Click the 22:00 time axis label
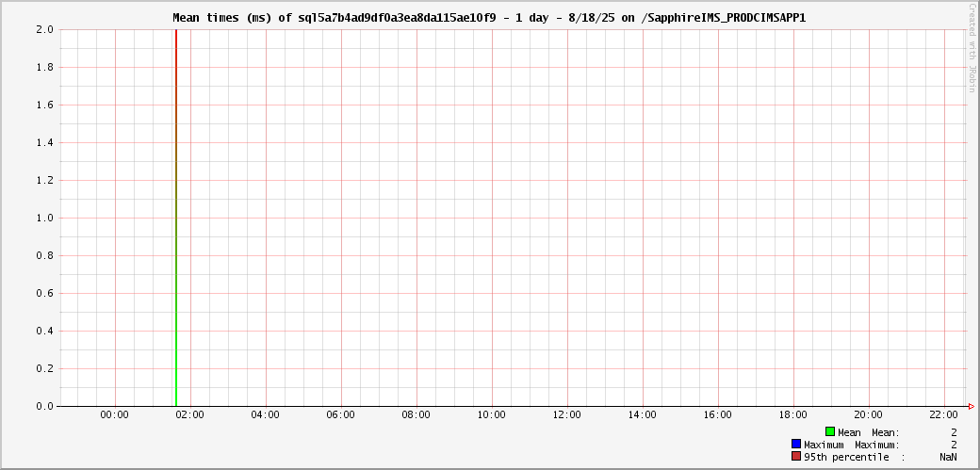The width and height of the screenshot is (980, 470). (x=944, y=414)
